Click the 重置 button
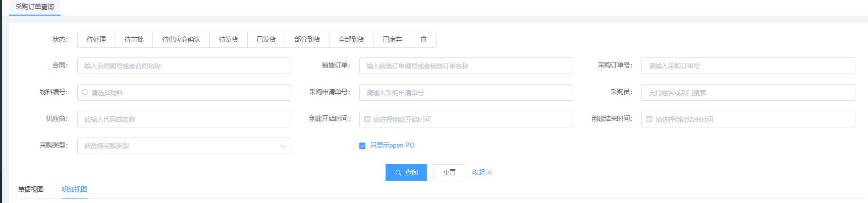 coord(449,172)
